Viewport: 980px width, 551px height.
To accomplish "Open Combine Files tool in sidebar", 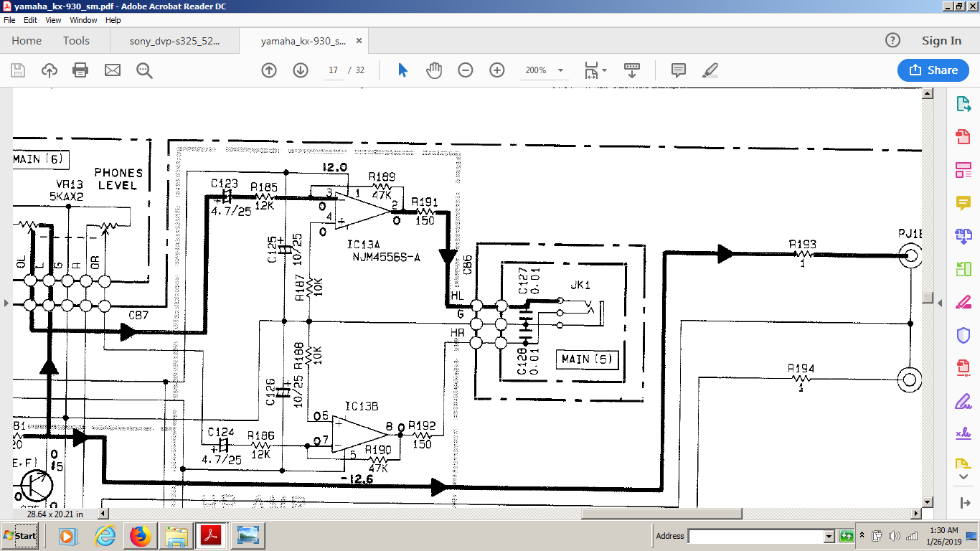I will [x=963, y=236].
